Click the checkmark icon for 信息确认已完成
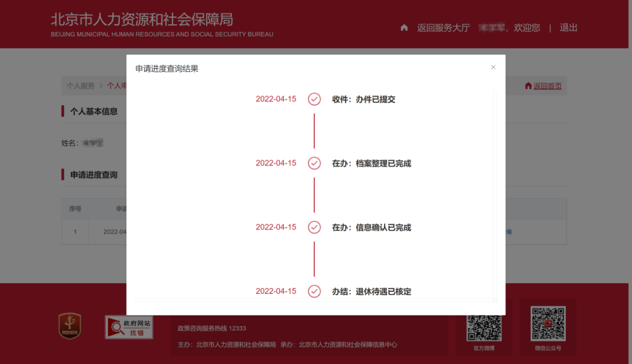The image size is (632, 364). (314, 227)
